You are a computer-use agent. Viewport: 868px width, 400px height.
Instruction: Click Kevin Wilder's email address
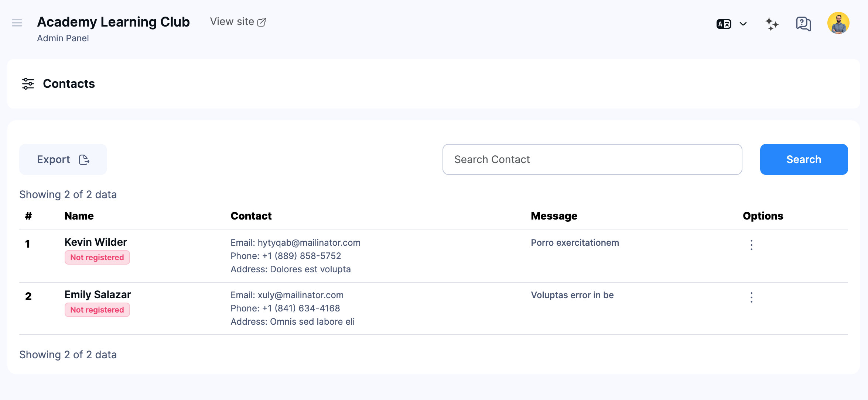308,242
